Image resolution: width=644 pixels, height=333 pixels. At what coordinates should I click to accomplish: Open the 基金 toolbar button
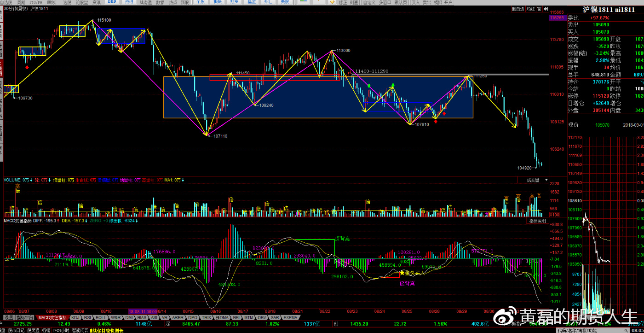251,2
